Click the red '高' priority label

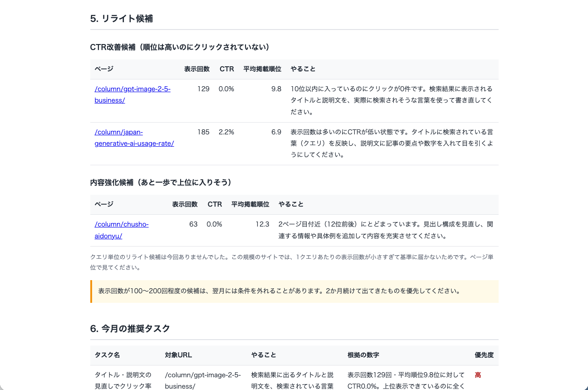[478, 375]
